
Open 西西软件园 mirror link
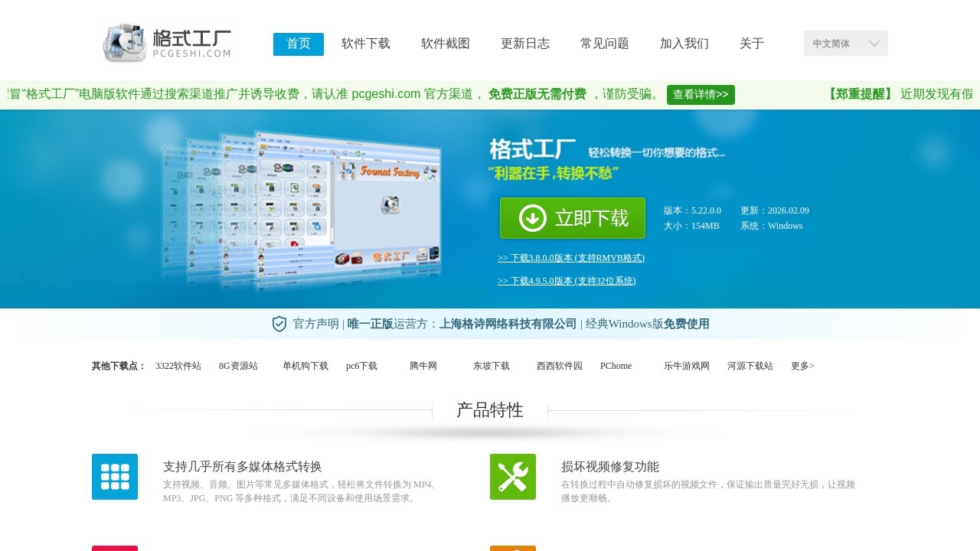560,366
